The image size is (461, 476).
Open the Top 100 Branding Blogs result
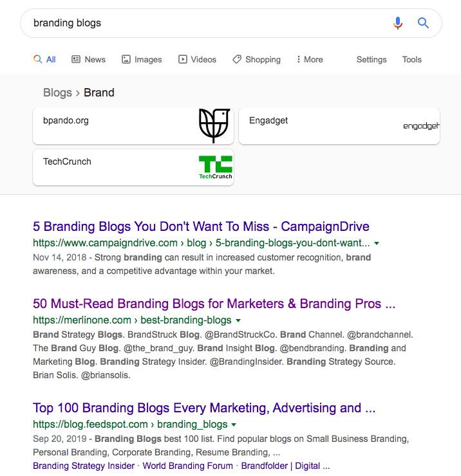[x=204, y=408]
